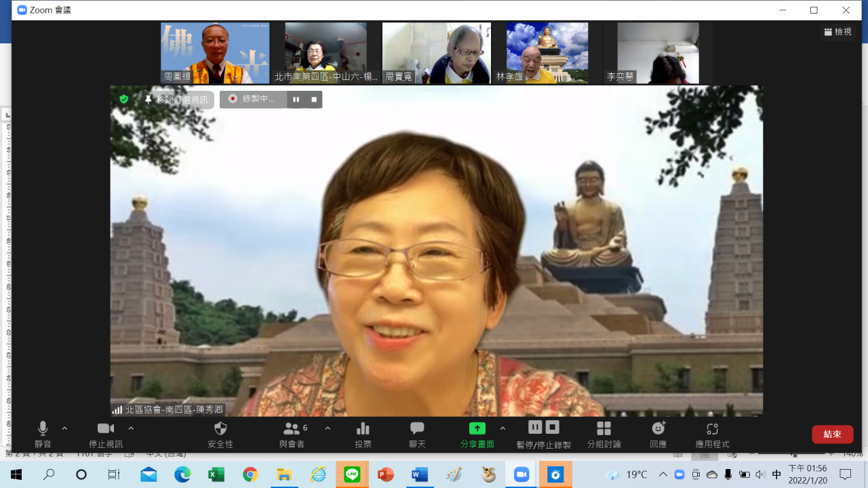Viewport: 868px width, 488px height.
Task: Click the green encryption shield icon
Action: point(123,99)
